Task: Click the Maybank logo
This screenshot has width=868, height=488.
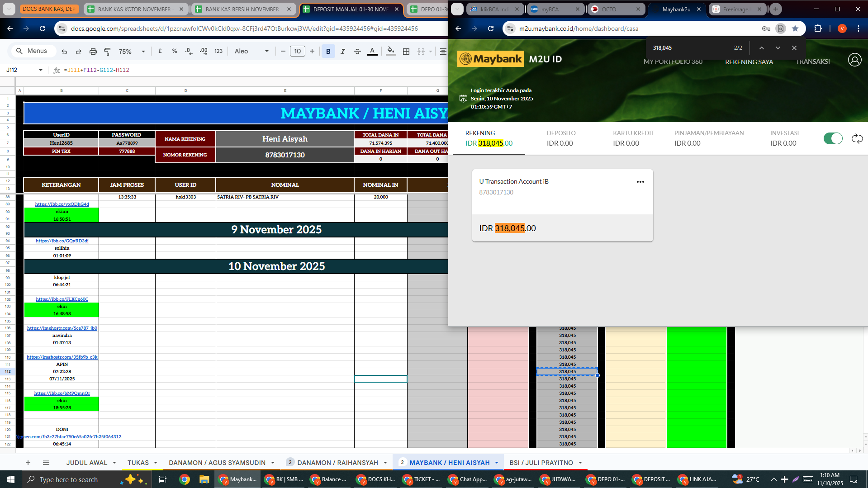Action: coord(491,59)
